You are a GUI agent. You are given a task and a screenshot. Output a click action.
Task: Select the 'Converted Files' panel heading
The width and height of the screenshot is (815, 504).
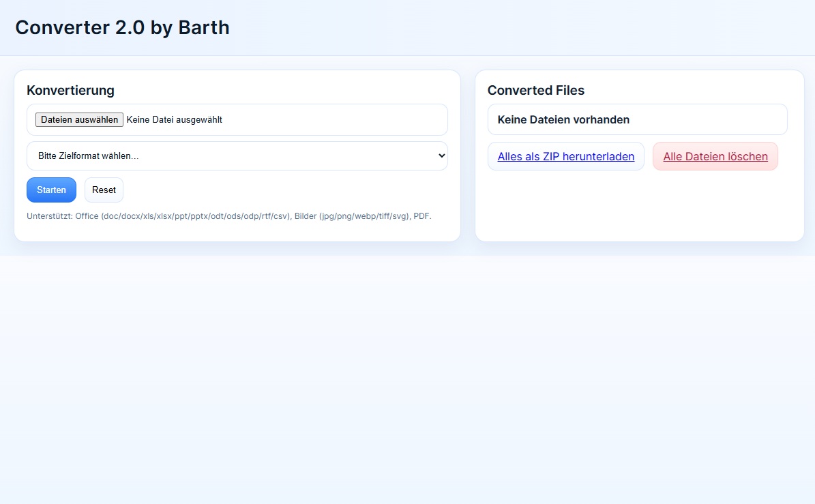point(535,90)
